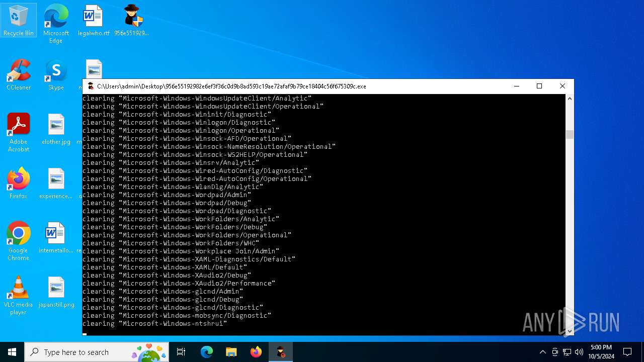Screen dimensions: 644x362
Task: Open the network tray icon
Action: click(567, 352)
